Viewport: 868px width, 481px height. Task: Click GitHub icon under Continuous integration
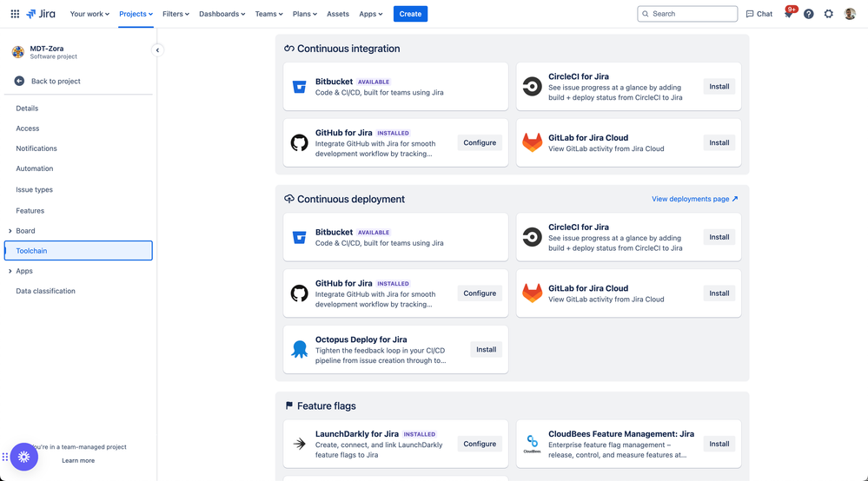[x=300, y=142]
